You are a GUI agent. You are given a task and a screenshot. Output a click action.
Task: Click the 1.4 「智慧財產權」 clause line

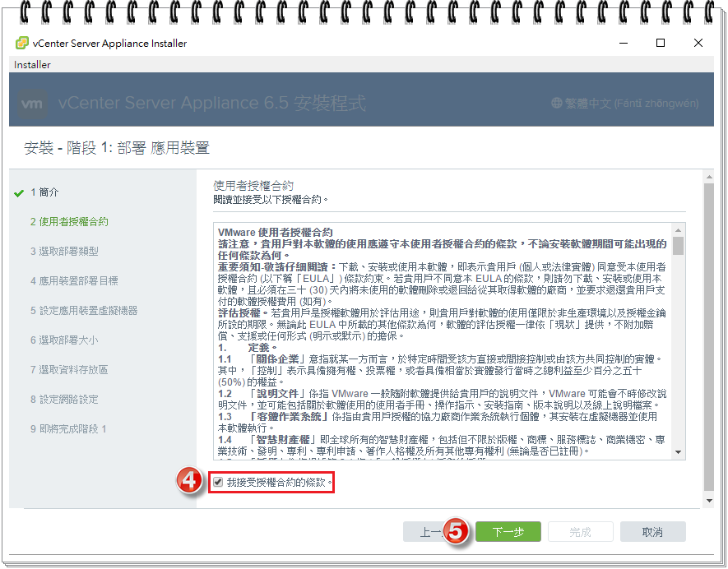442,440
